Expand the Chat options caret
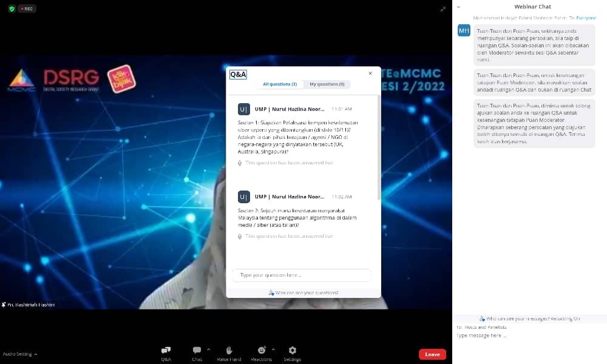Viewport: 607px width, 364px height. [x=209, y=349]
